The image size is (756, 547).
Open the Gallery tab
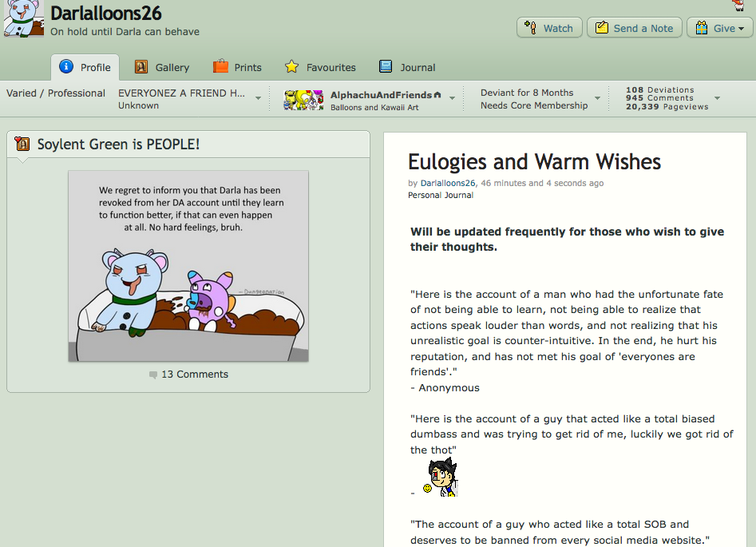[162, 68]
